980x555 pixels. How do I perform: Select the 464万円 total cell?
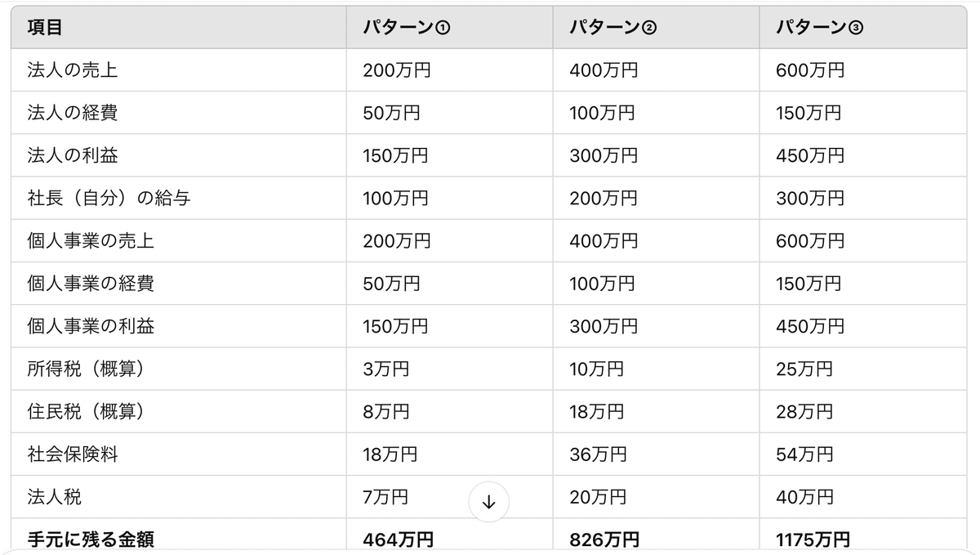click(x=398, y=539)
